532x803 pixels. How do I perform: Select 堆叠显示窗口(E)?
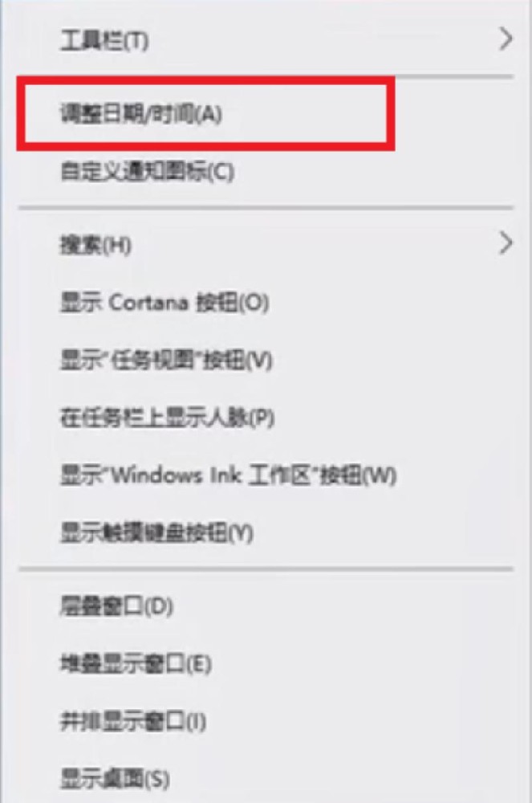coord(266,664)
